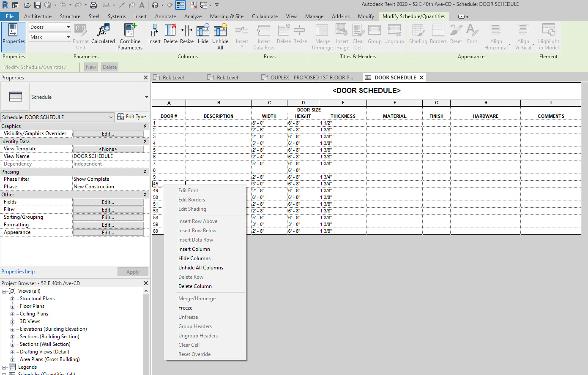Select Insert Column in context menu
Viewport: 588px width, 375px height.
[x=194, y=249]
